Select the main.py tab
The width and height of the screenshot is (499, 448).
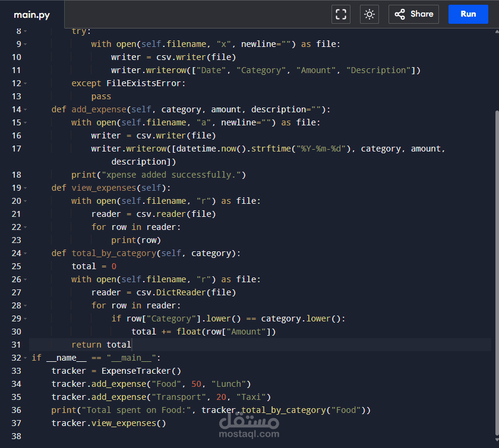coord(32,15)
